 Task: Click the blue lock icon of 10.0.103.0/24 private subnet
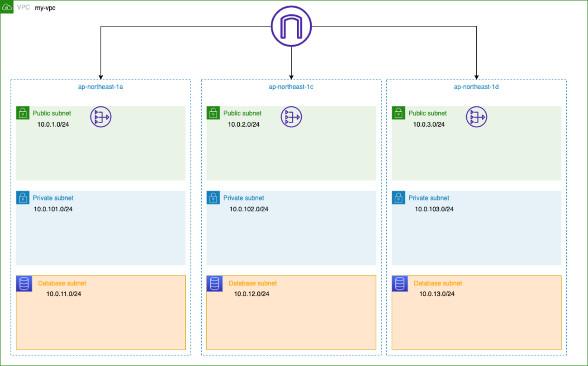398,198
